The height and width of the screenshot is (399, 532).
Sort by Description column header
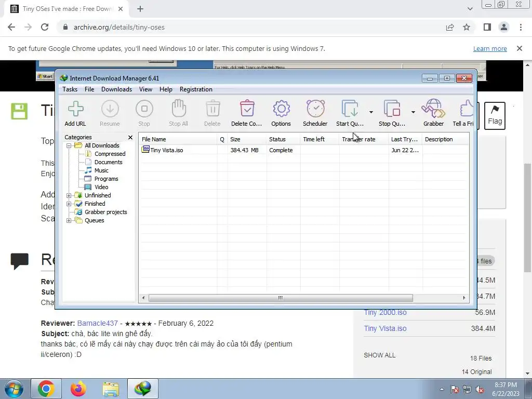445,139
